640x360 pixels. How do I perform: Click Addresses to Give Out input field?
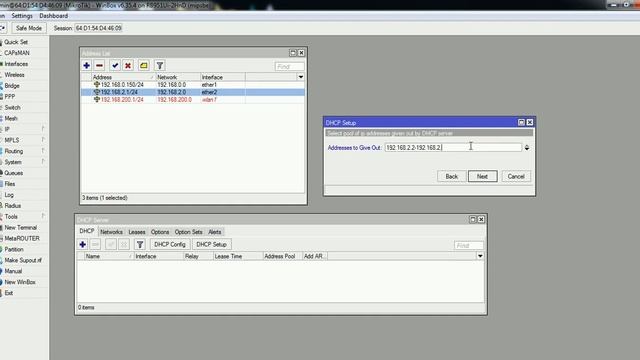point(453,148)
